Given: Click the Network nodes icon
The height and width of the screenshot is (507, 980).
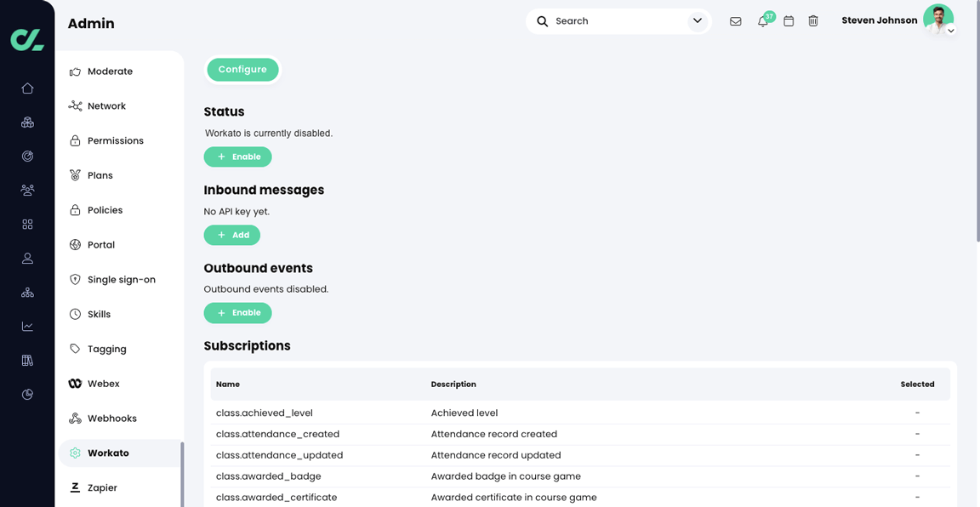Looking at the screenshot, I should click(75, 106).
